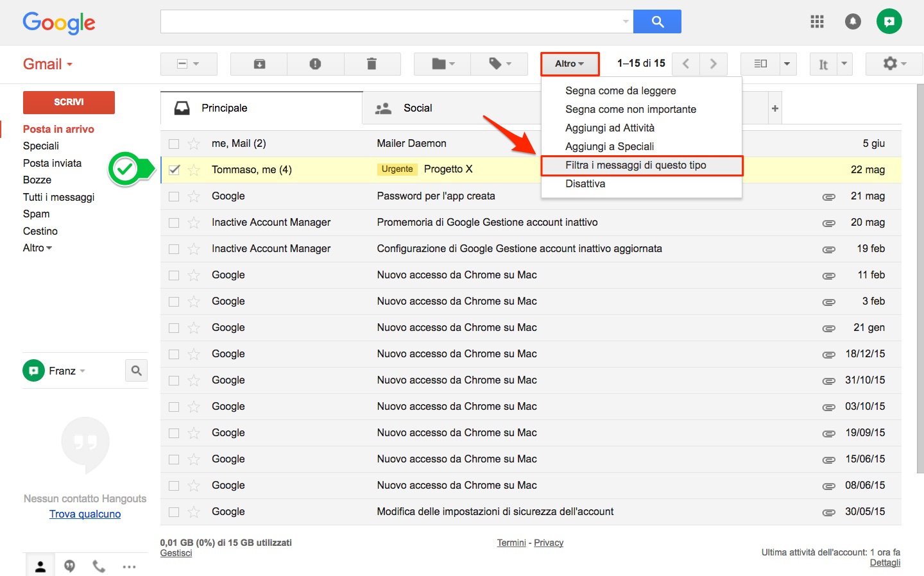Image resolution: width=924 pixels, height=576 pixels.
Task: Check the 18/12/15 Google message checkbox
Action: pyautogui.click(x=174, y=354)
